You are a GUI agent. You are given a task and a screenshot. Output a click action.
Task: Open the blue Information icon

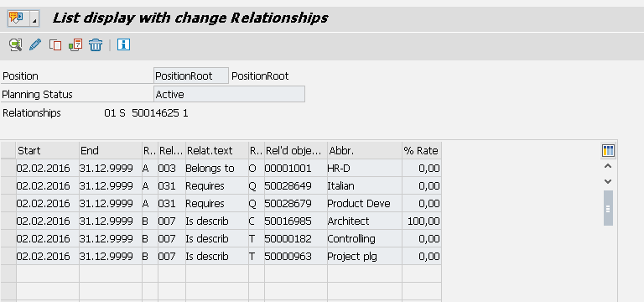tap(123, 44)
